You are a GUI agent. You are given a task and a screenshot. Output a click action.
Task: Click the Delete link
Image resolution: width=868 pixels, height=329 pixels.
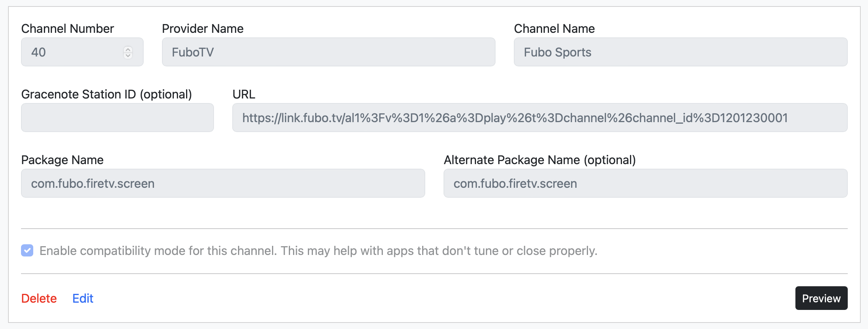39,298
